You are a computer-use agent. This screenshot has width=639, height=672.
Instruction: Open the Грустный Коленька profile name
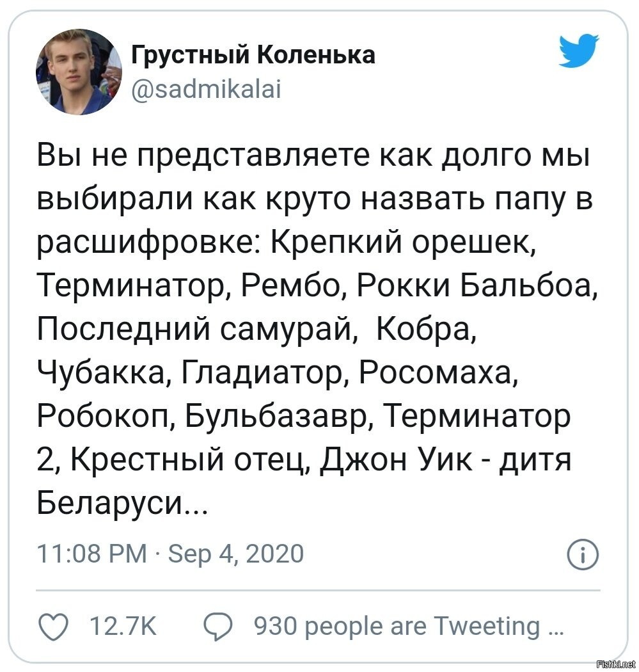[x=253, y=56]
